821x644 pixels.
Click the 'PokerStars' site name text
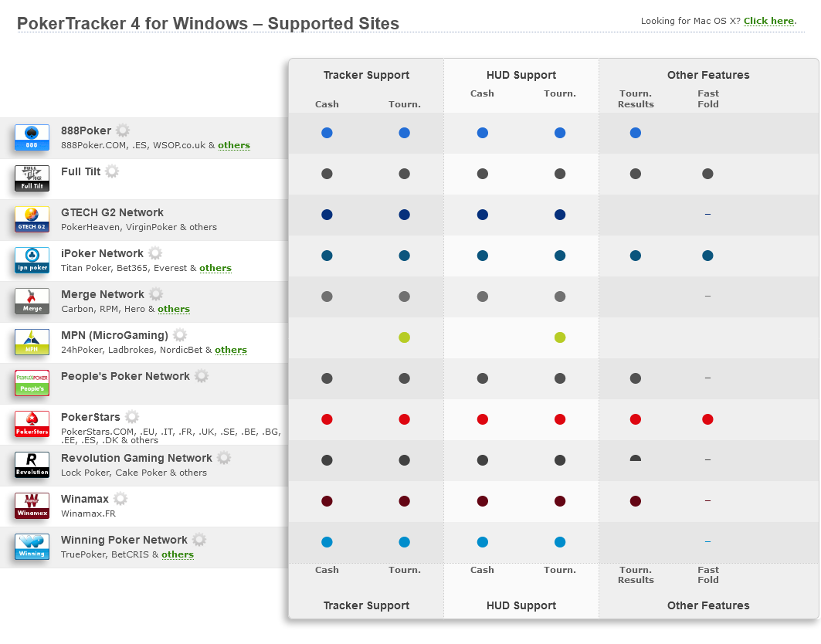[90, 417]
